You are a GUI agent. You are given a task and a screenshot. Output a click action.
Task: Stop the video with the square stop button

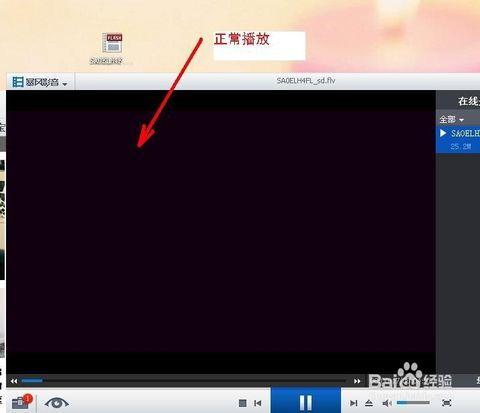[243, 403]
